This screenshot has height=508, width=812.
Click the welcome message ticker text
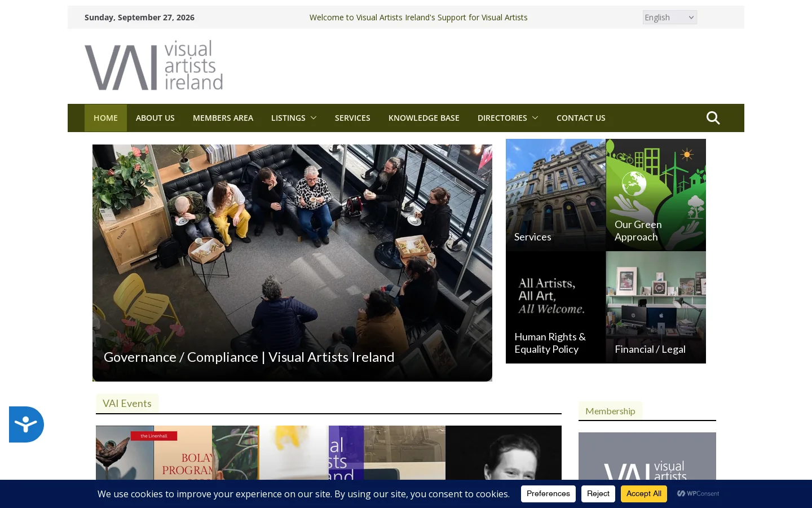coord(418,17)
